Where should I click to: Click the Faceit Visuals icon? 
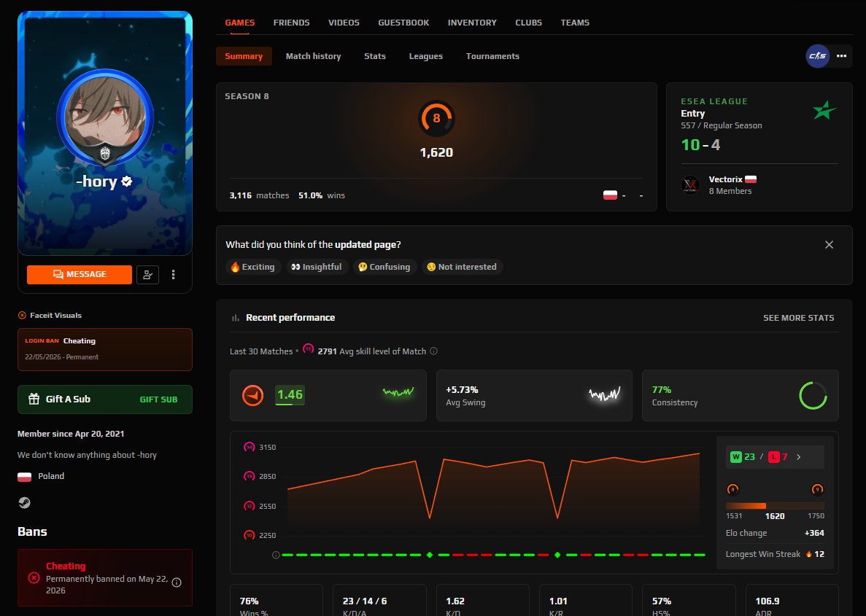pyautogui.click(x=22, y=315)
